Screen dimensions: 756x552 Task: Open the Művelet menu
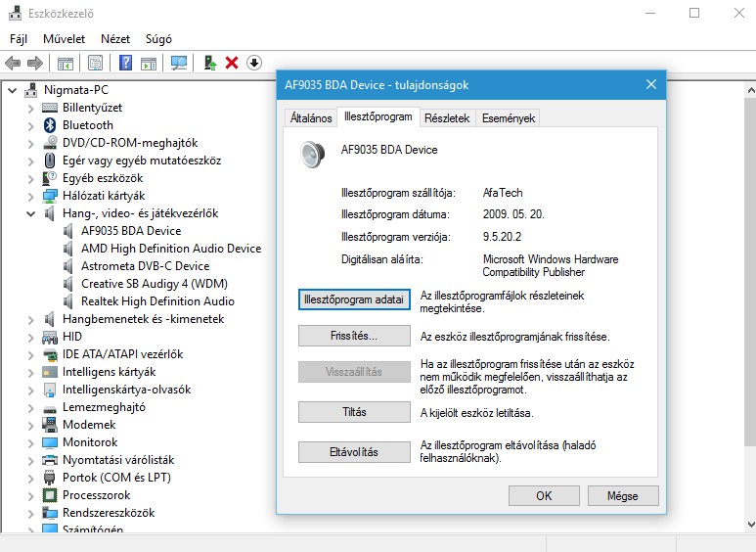tap(64, 39)
